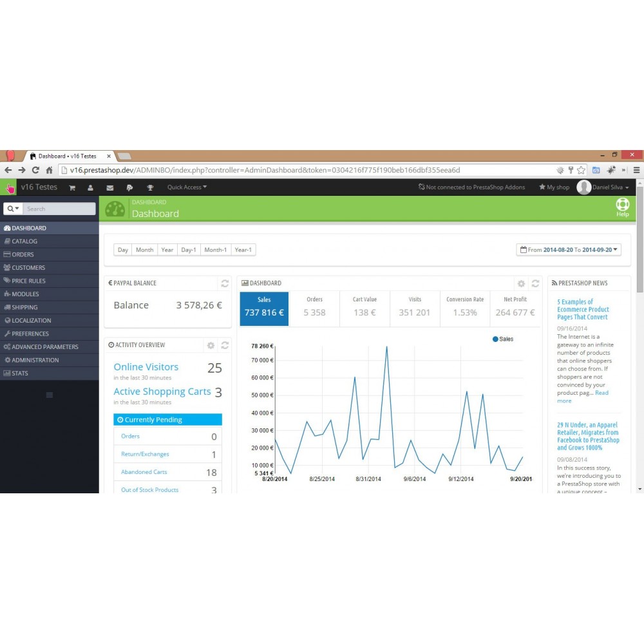Click the customers person icon in header

click(90, 187)
